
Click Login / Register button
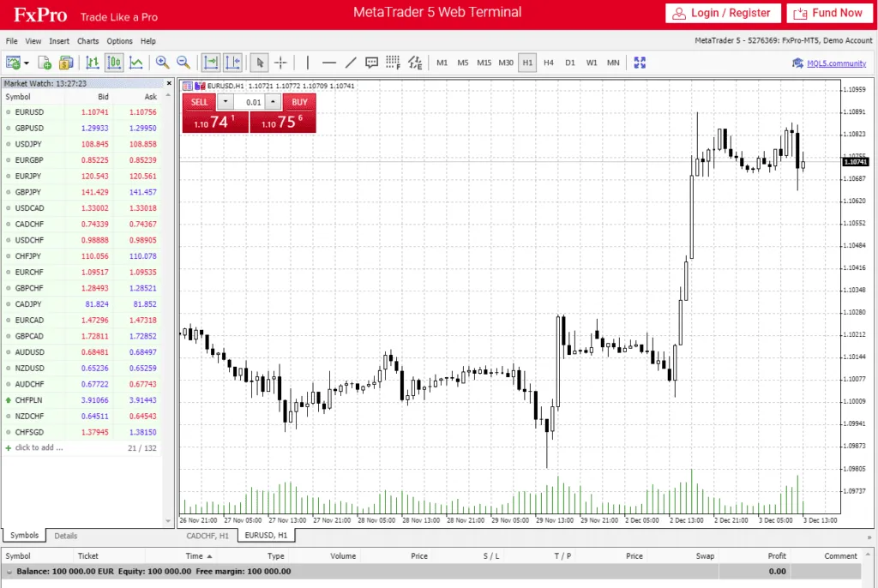pos(723,13)
